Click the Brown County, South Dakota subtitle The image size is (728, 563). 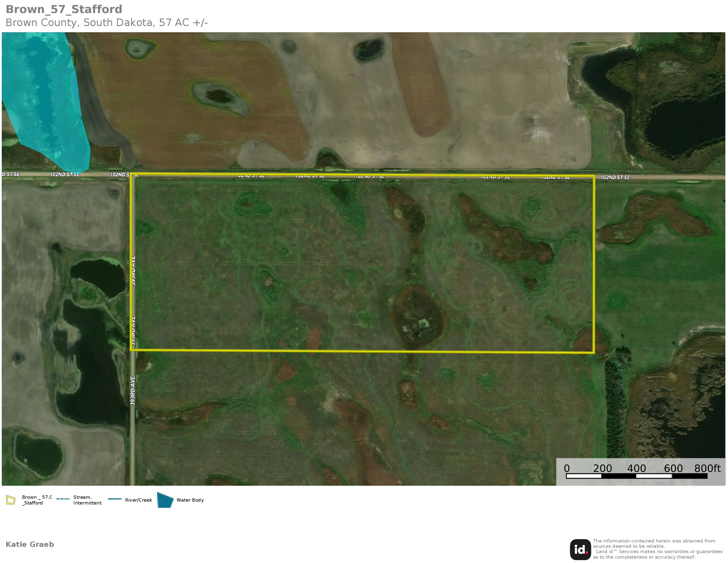[x=107, y=22]
